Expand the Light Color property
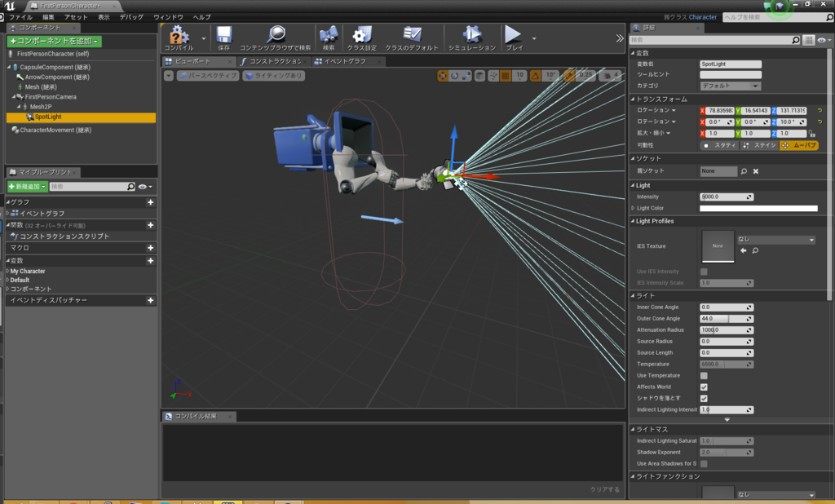Image resolution: width=835 pixels, height=504 pixels. click(633, 208)
